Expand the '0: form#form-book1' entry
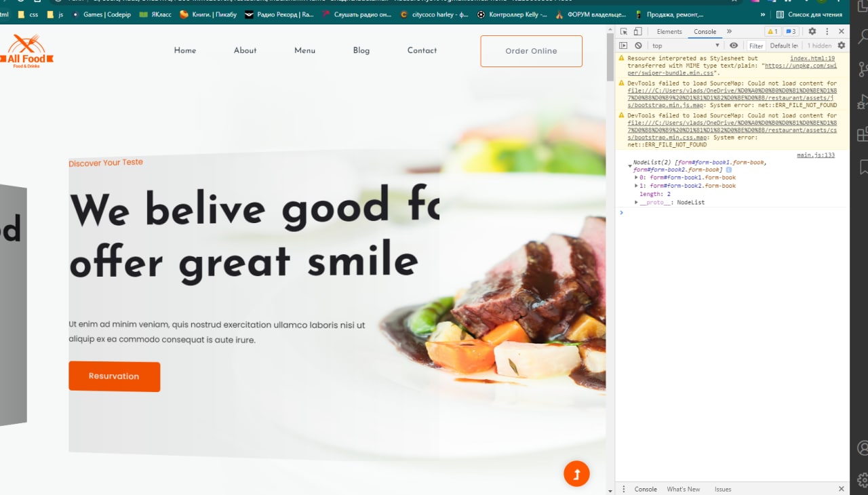Viewport: 868px width, 495px height. (x=636, y=178)
